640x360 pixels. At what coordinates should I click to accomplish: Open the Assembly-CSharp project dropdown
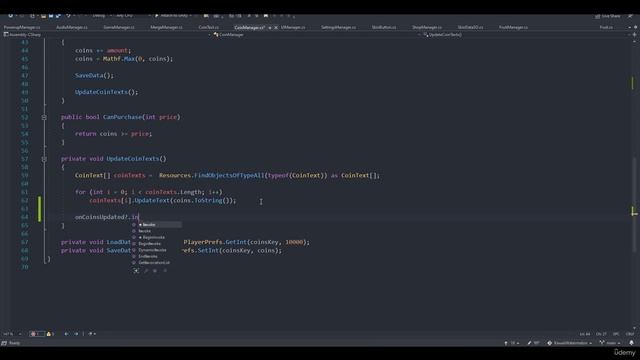107,35
